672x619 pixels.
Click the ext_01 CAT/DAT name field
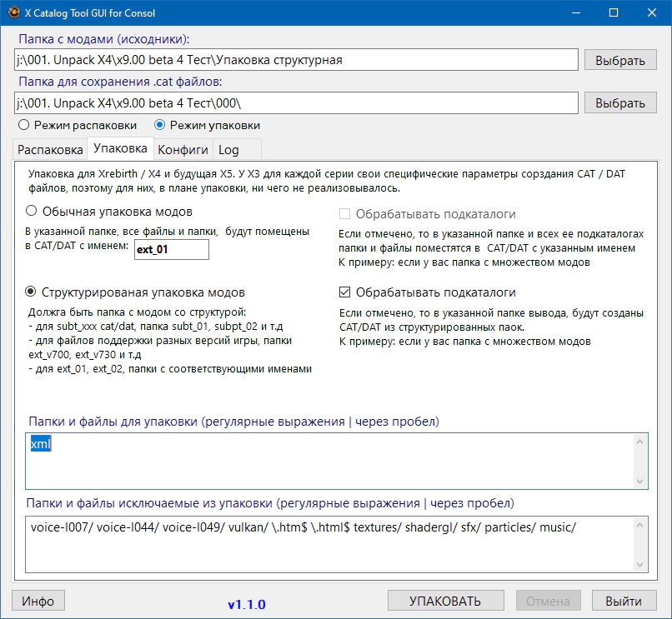pyautogui.click(x=171, y=249)
